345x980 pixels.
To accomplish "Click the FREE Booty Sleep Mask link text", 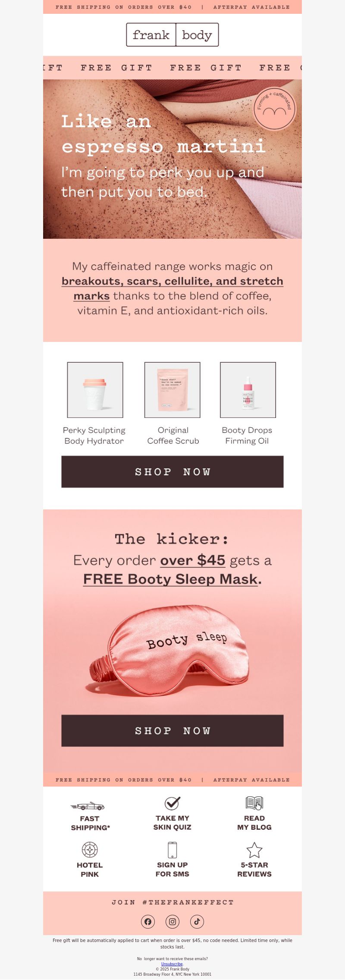I will 171,579.
